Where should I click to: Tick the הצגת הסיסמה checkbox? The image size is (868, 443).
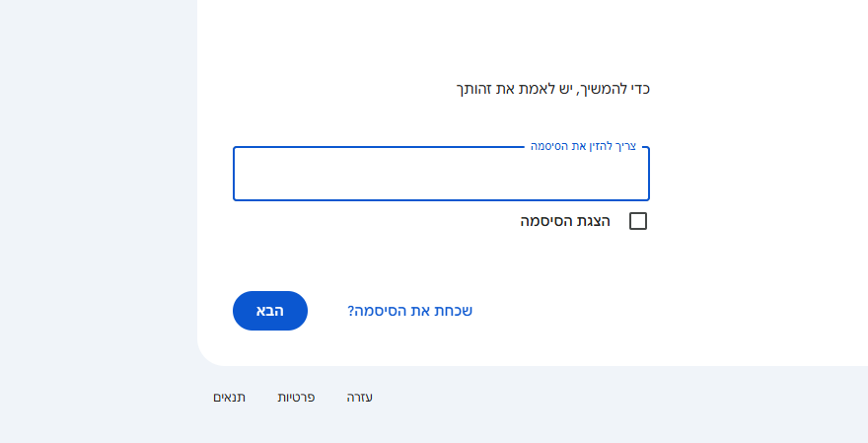638,221
